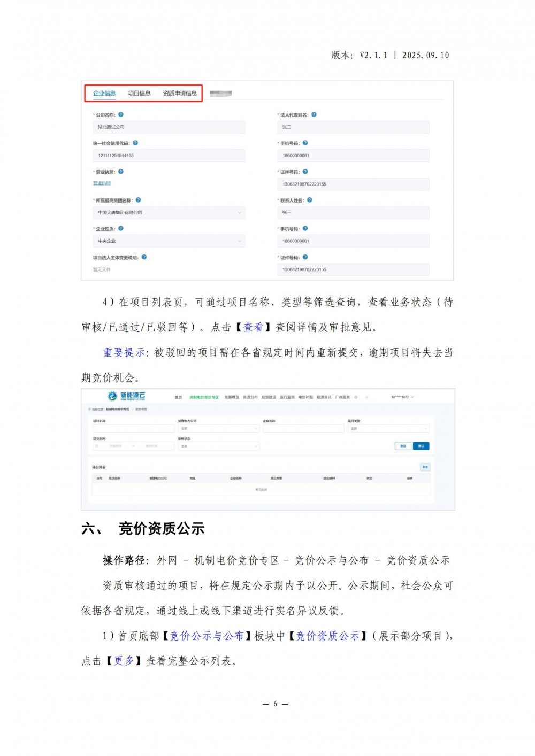Open the 企业性质 dropdown showing 中央企业
The image size is (535, 756).
(169, 241)
